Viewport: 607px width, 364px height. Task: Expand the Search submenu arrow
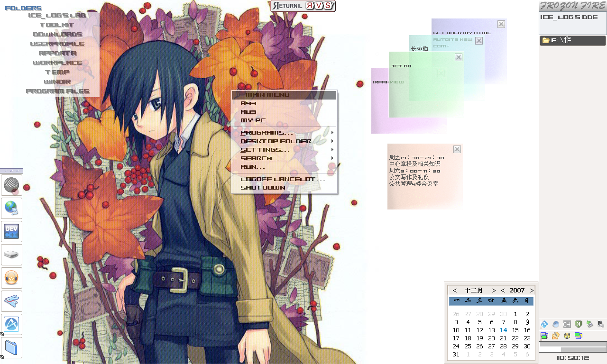click(332, 158)
